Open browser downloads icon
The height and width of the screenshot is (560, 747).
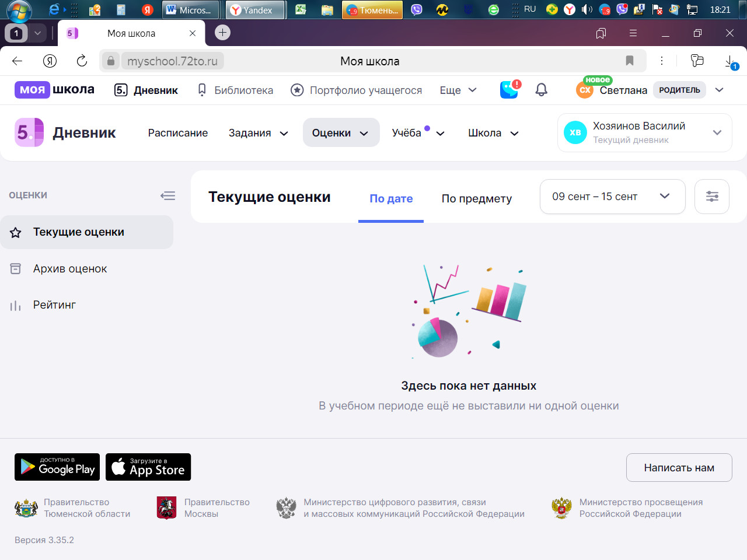(729, 61)
